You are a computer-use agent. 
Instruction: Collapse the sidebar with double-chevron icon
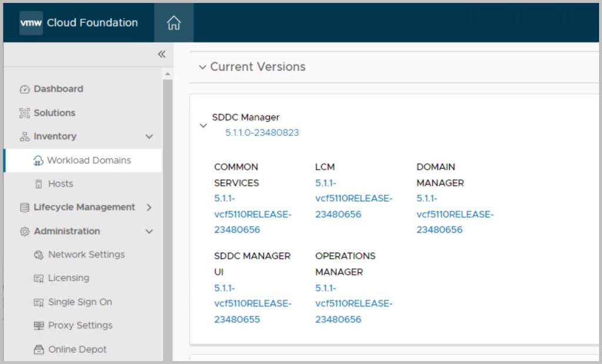click(162, 55)
